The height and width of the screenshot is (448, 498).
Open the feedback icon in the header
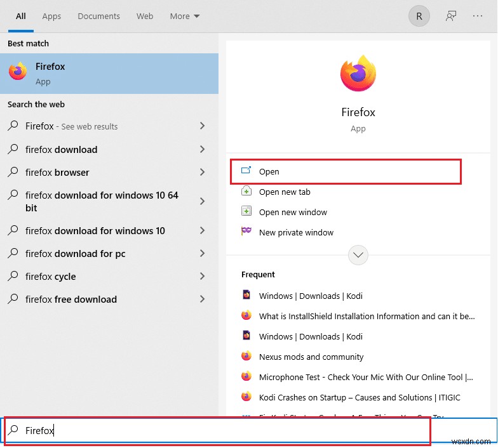tap(451, 16)
